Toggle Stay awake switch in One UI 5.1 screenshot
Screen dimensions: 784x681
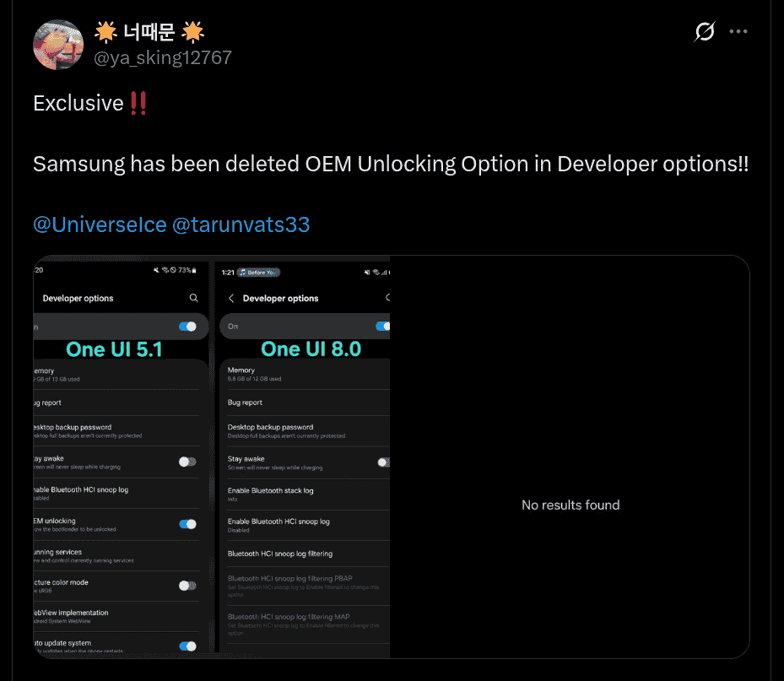pyautogui.click(x=187, y=462)
